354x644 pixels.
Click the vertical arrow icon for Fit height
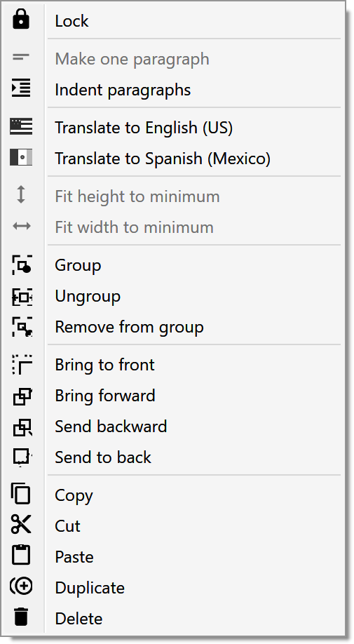pyautogui.click(x=21, y=195)
